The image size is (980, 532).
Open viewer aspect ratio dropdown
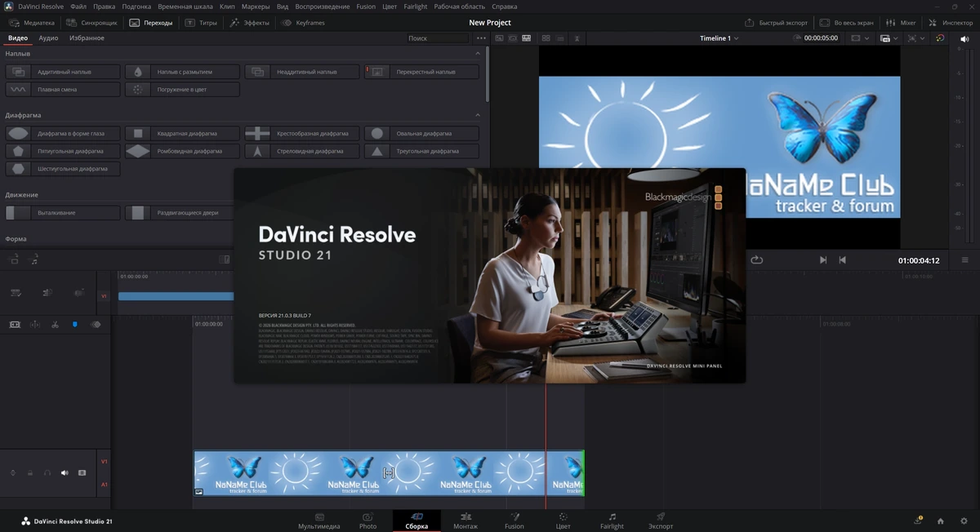[x=860, y=38]
